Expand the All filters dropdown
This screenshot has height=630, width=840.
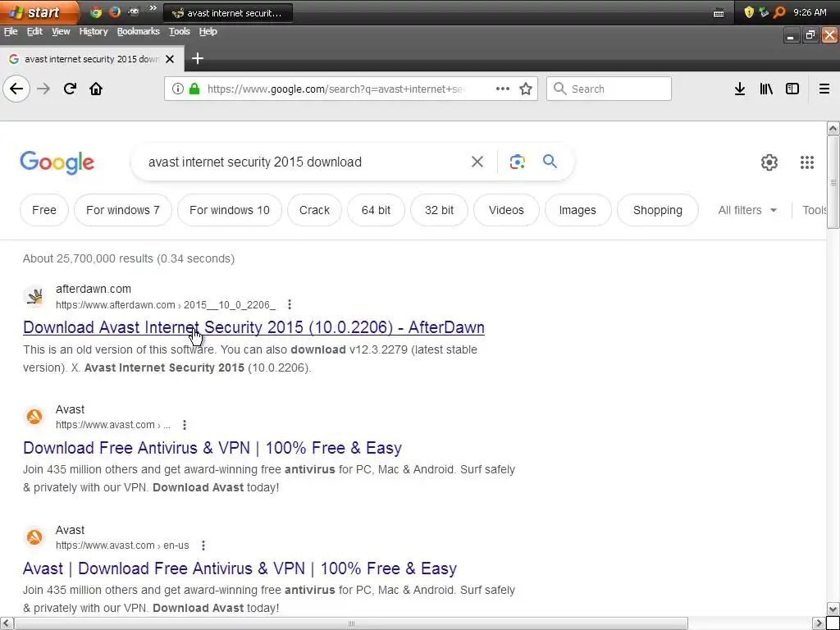click(747, 210)
